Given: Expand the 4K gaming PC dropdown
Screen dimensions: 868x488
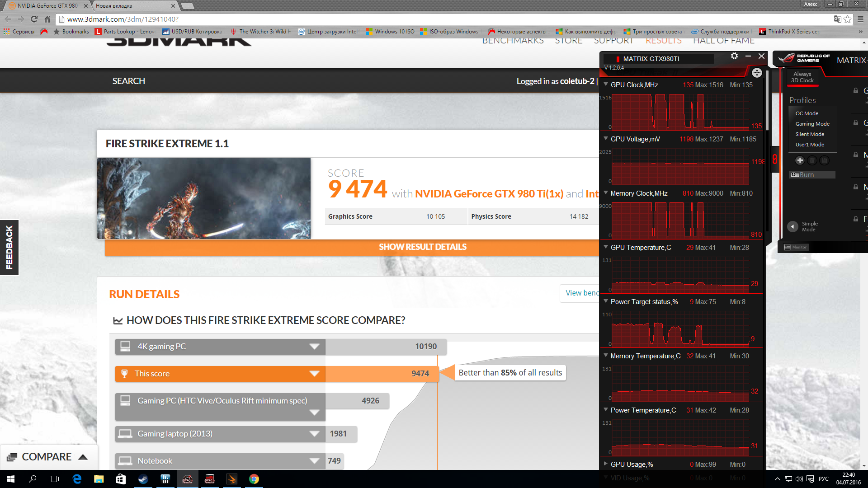Looking at the screenshot, I should pos(314,347).
